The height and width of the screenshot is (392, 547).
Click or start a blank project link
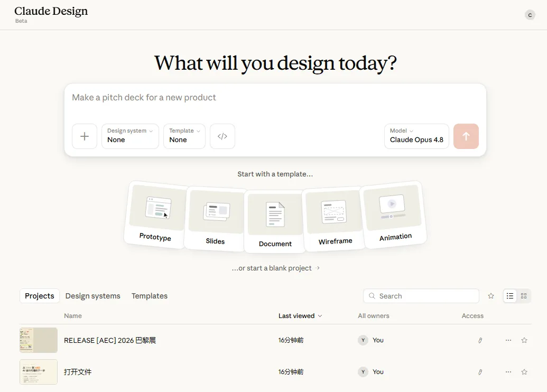coord(275,268)
